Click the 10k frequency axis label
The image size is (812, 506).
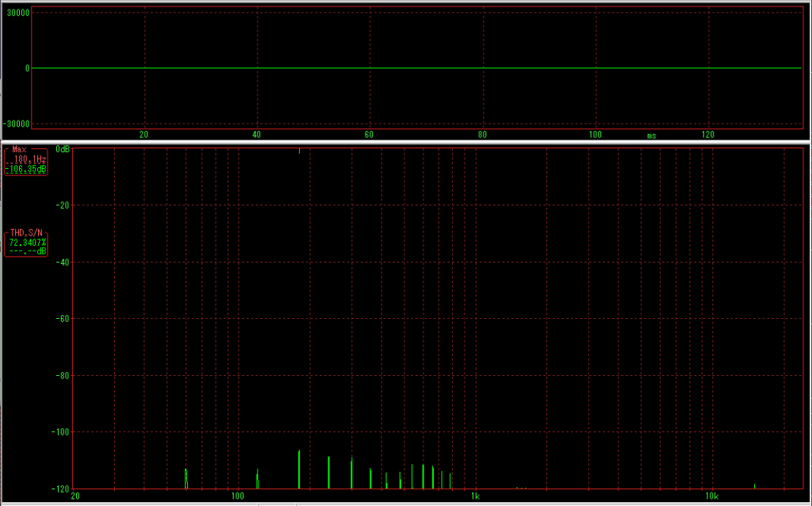click(711, 496)
